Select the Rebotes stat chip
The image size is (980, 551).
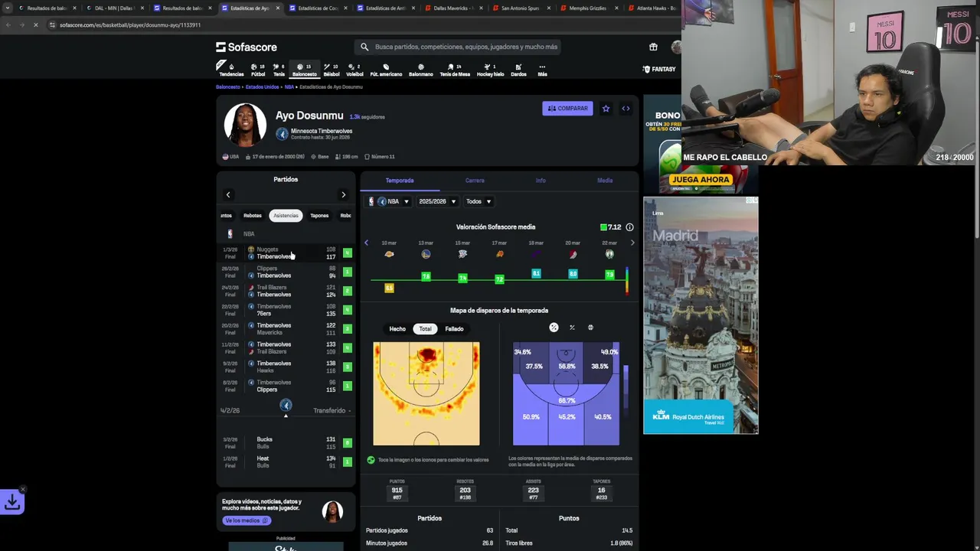tap(252, 216)
